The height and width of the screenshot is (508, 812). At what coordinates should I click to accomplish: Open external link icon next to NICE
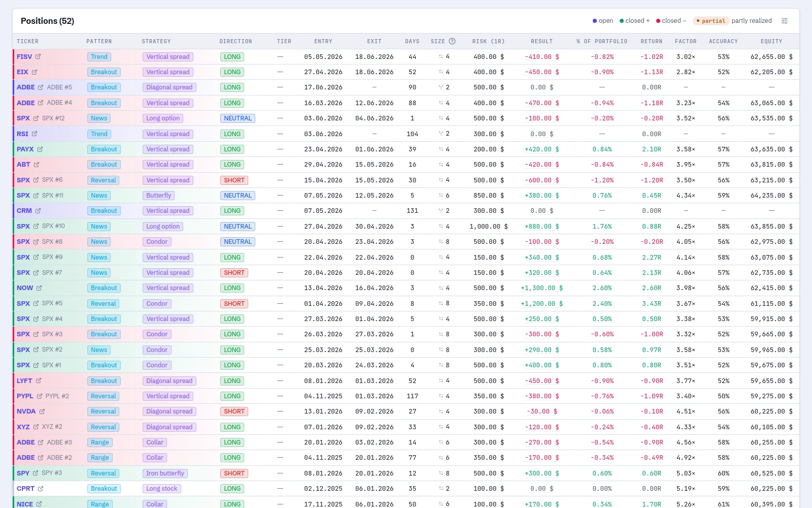(x=39, y=504)
